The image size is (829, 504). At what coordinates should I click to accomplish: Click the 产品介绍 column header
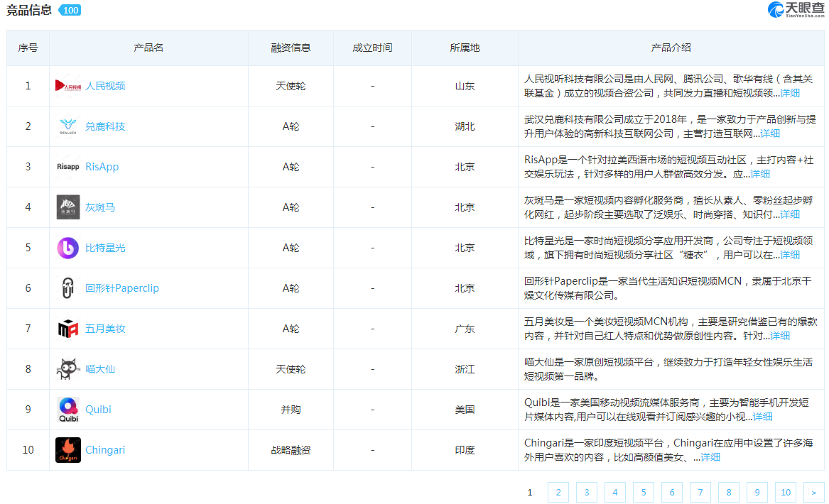[x=671, y=48]
